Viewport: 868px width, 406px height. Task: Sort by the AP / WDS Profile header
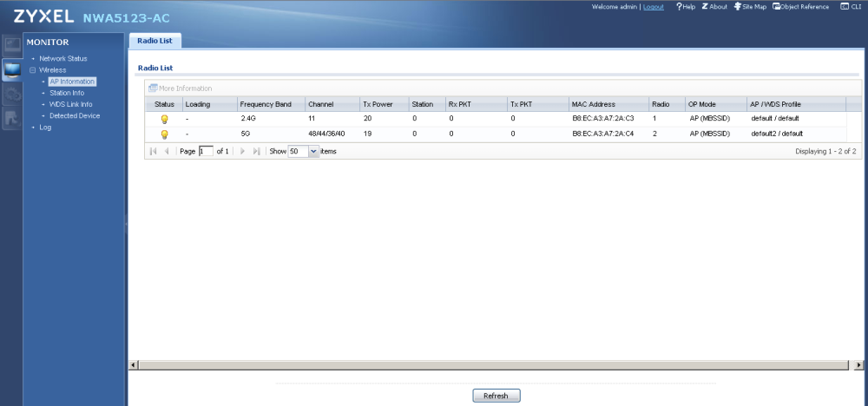coord(796,104)
